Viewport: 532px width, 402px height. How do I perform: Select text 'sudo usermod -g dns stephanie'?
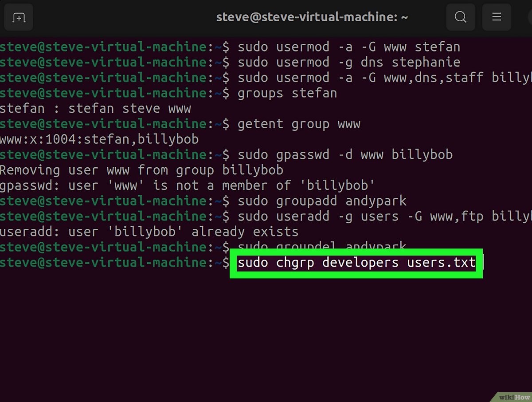349,62
